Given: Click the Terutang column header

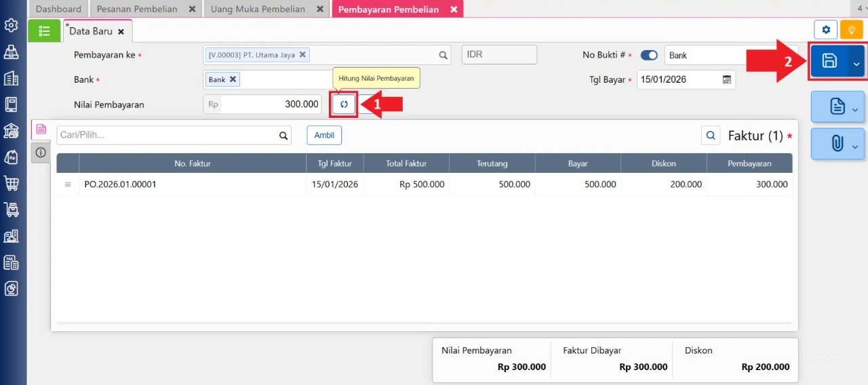Looking at the screenshot, I should coord(492,163).
